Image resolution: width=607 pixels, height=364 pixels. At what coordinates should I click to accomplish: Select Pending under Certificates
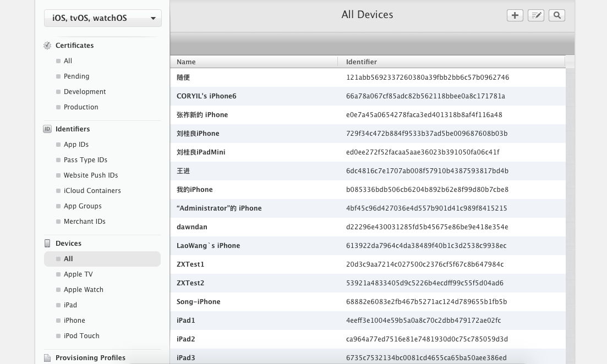point(76,76)
